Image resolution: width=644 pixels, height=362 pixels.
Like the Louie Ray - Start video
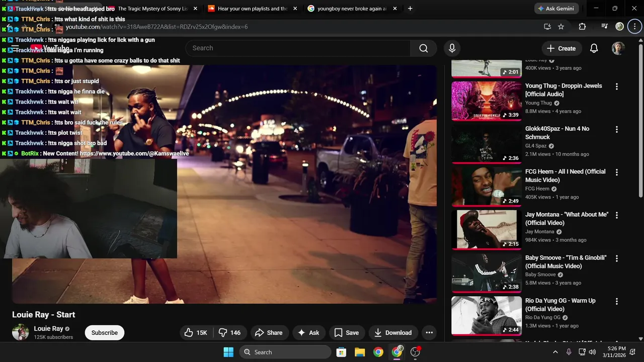[x=196, y=333]
